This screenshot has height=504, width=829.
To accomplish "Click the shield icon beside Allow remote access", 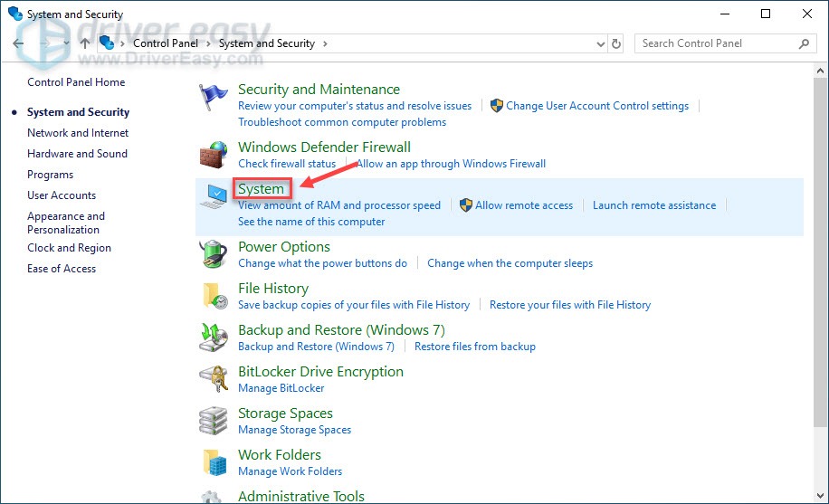I will click(x=466, y=205).
